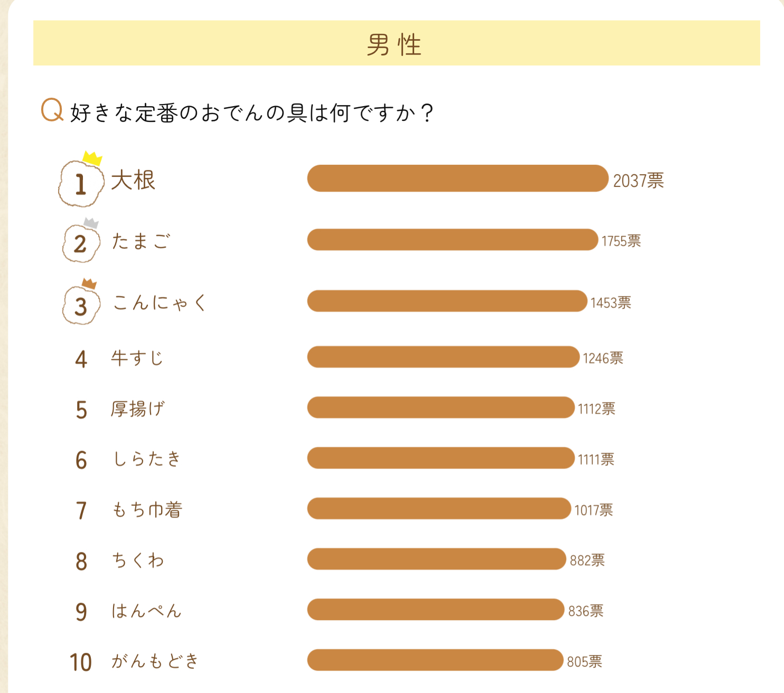784x693 pixels.
Task: Click the orange Q question icon
Action: tap(52, 110)
